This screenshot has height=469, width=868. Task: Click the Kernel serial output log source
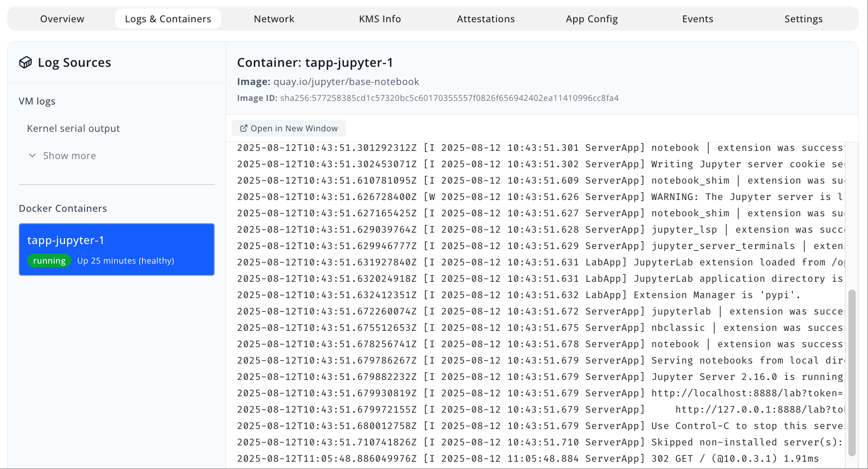pyautogui.click(x=73, y=128)
